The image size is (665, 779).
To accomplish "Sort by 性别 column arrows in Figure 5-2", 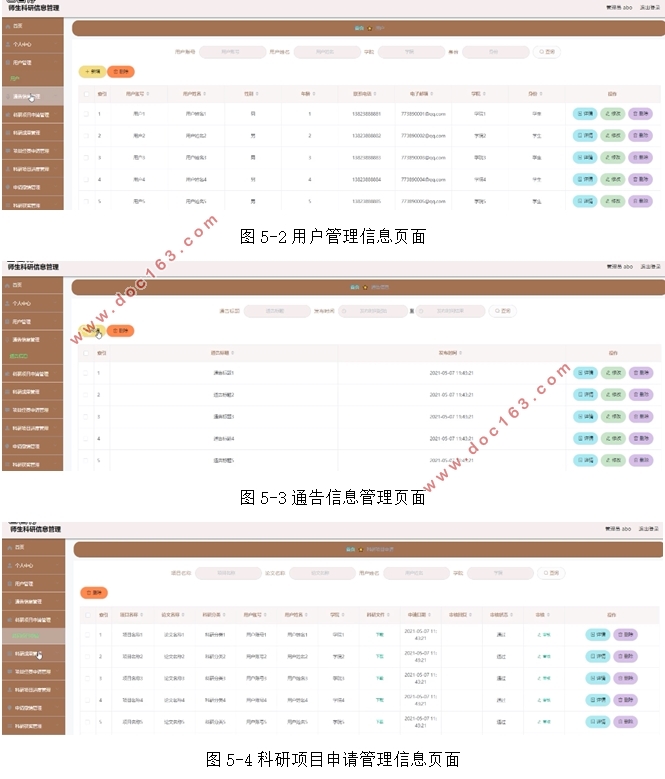I will pyautogui.click(x=257, y=94).
